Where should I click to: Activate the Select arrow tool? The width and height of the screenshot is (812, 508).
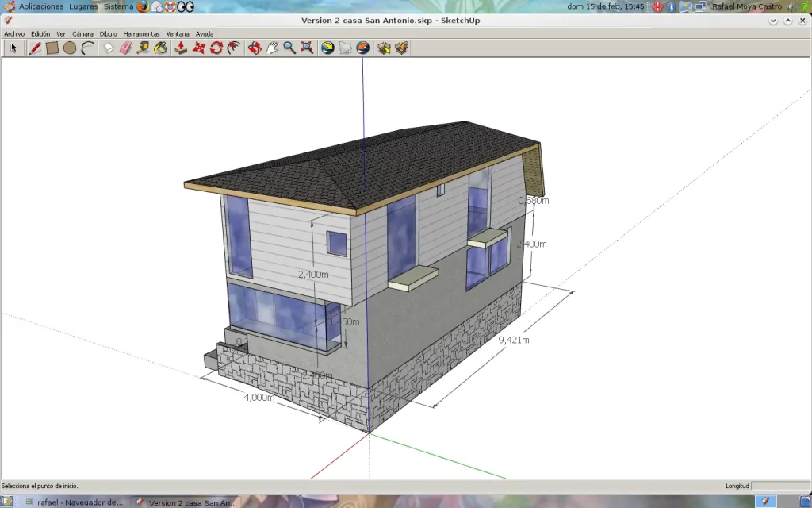tap(13, 48)
